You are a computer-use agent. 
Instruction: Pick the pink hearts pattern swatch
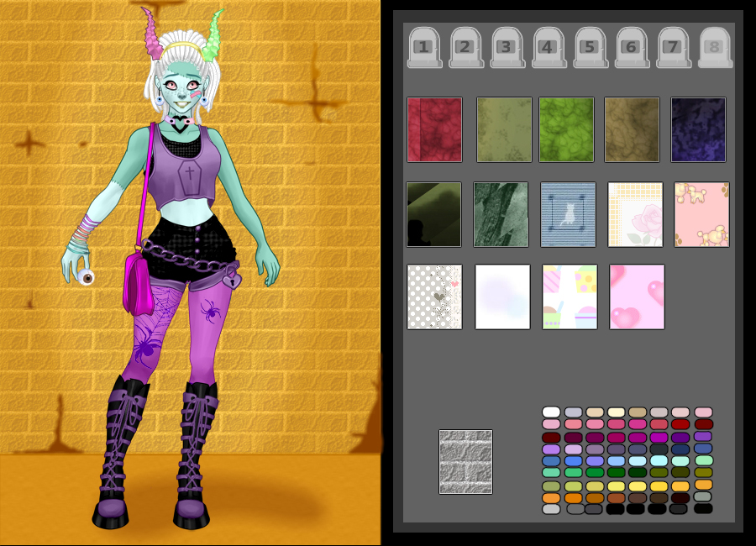[x=636, y=296]
